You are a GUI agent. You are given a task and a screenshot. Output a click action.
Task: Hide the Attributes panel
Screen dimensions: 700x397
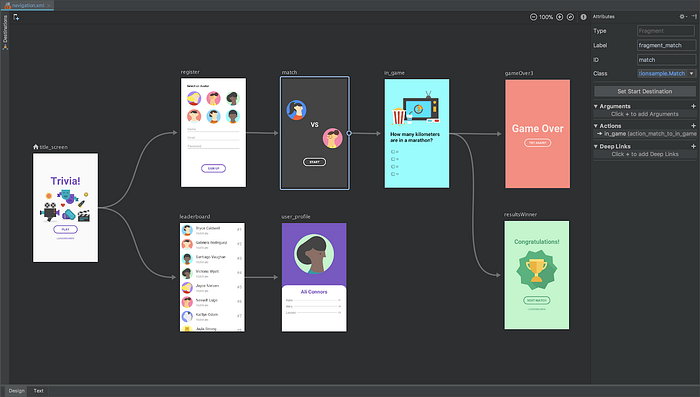[x=694, y=17]
